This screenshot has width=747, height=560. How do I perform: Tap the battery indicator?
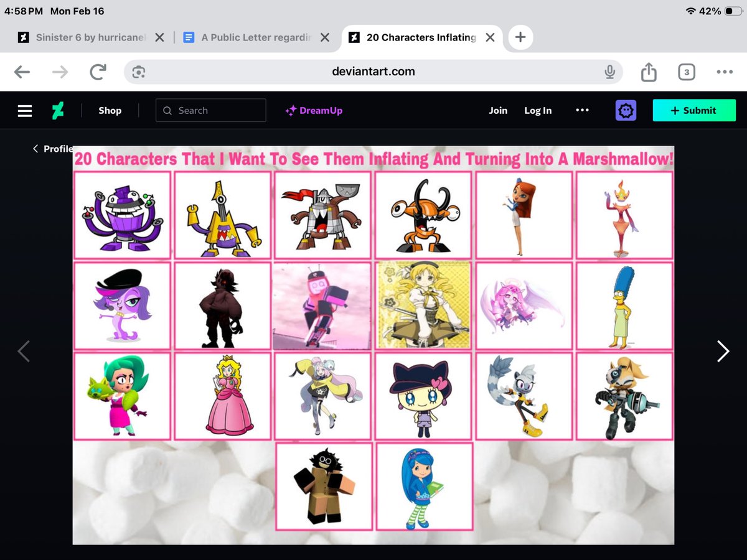(732, 11)
